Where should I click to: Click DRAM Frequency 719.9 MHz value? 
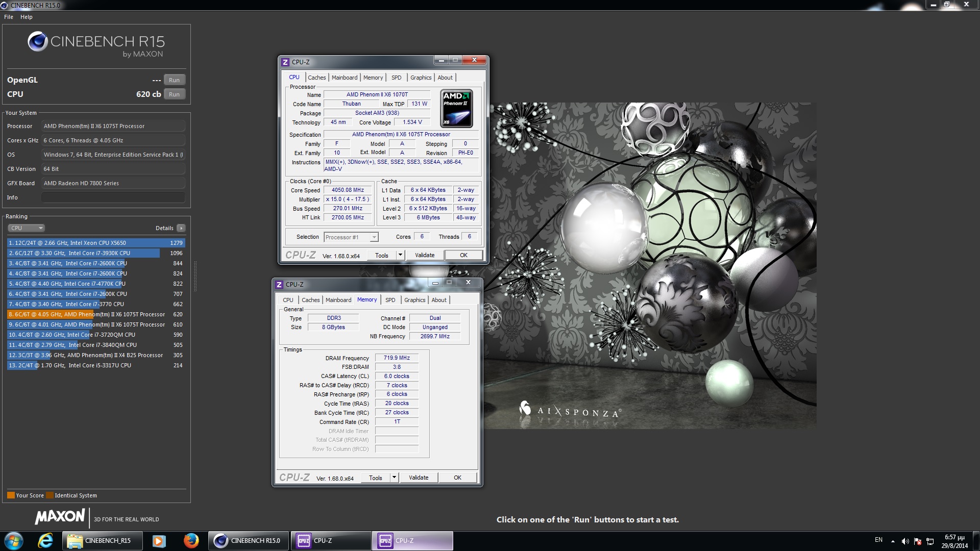click(x=397, y=358)
